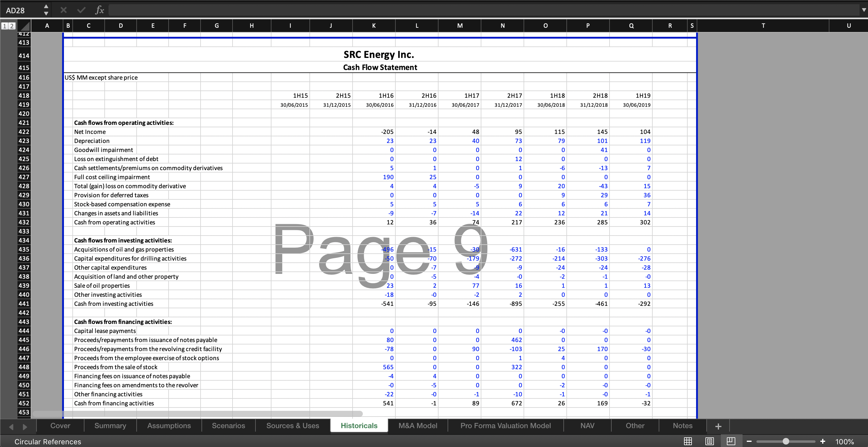868x447 pixels.
Task: Select US$ MM except share price cell
Action: pos(101,78)
